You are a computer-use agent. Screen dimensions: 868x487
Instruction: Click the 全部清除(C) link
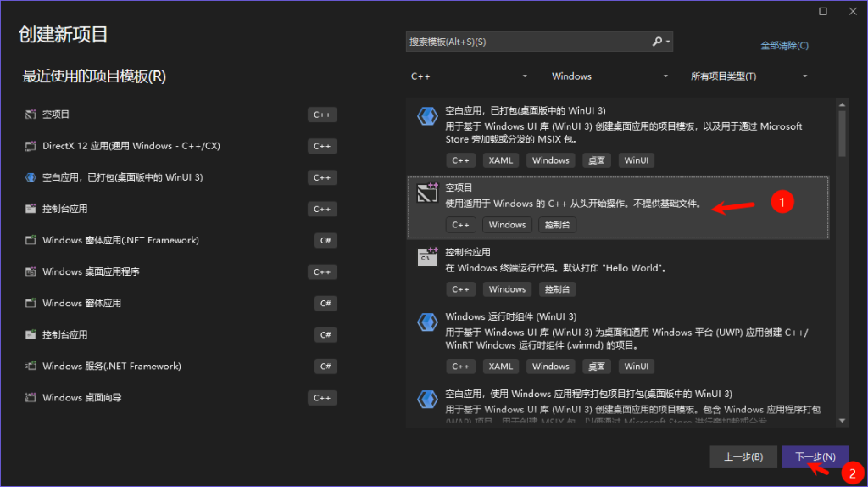tap(784, 46)
